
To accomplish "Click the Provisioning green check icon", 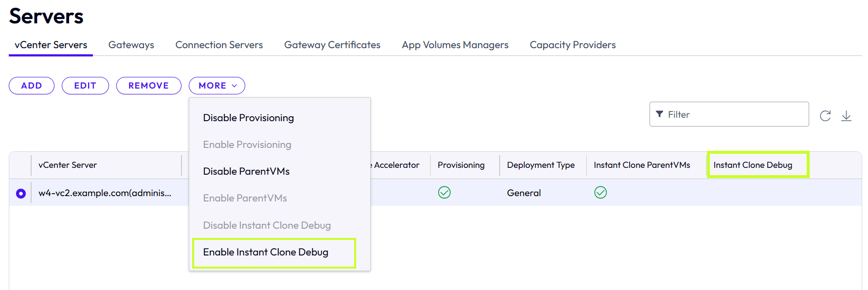I will (x=444, y=193).
